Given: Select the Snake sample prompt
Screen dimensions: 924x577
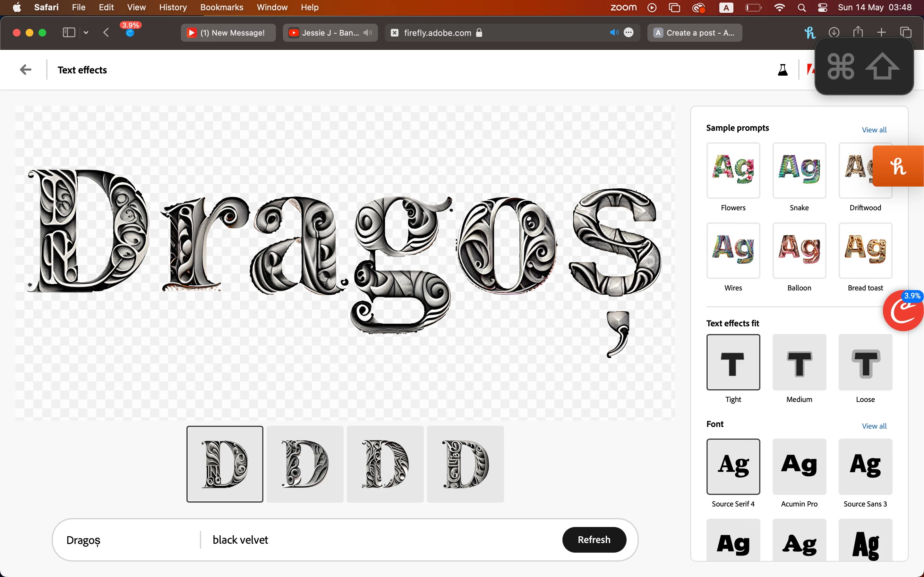Looking at the screenshot, I should pyautogui.click(x=799, y=171).
